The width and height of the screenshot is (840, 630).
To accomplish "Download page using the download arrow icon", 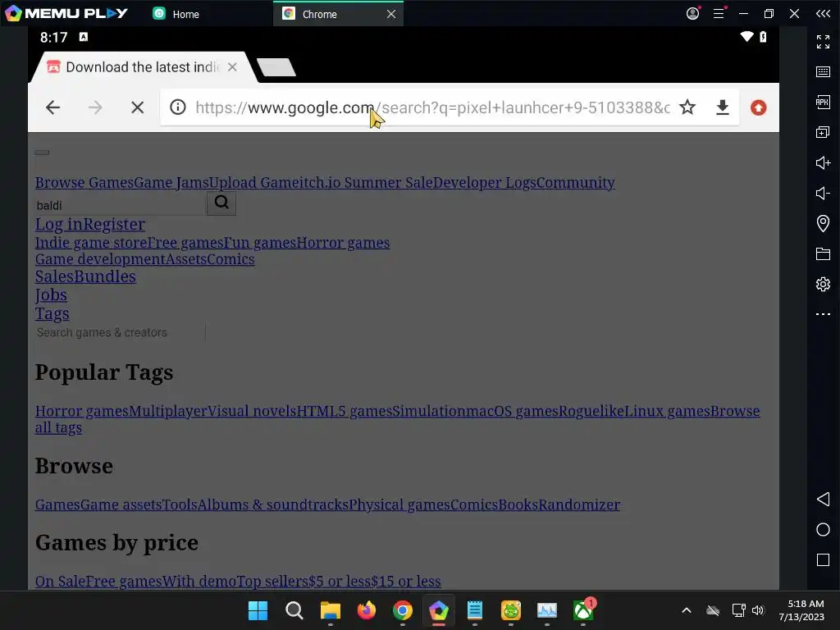I will (723, 107).
